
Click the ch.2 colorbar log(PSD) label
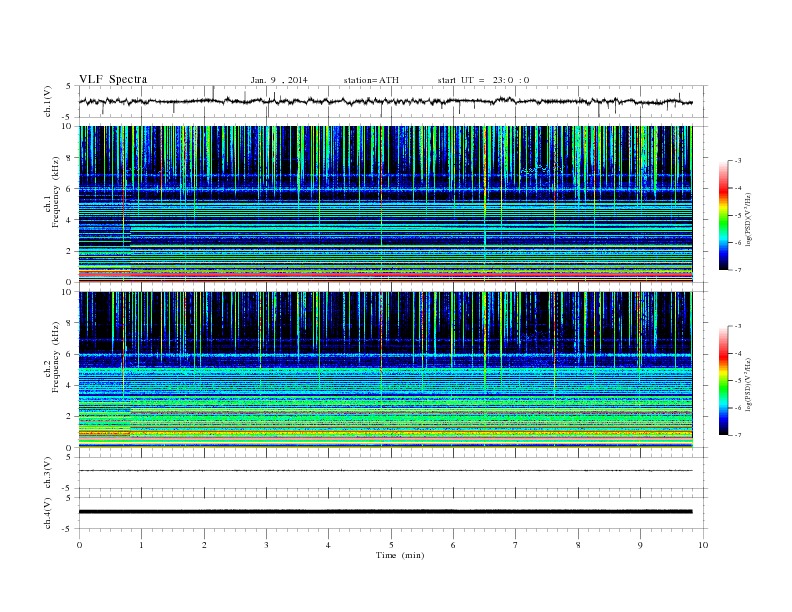[x=748, y=384]
